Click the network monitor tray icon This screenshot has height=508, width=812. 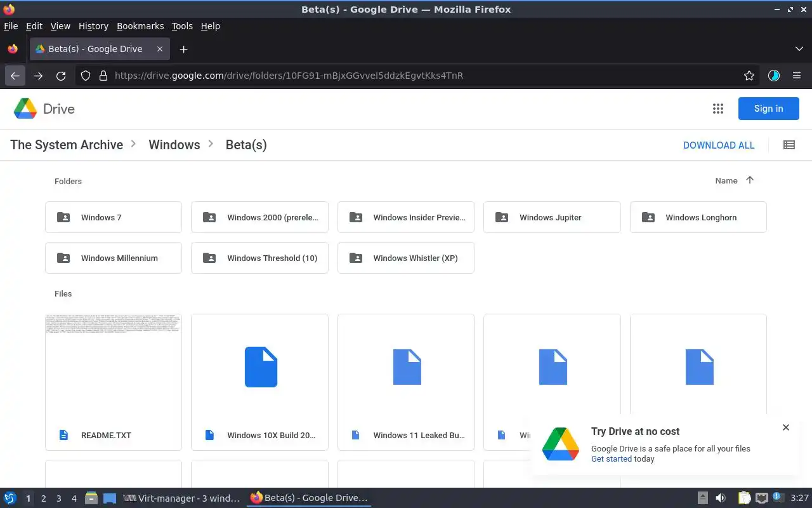click(x=761, y=498)
